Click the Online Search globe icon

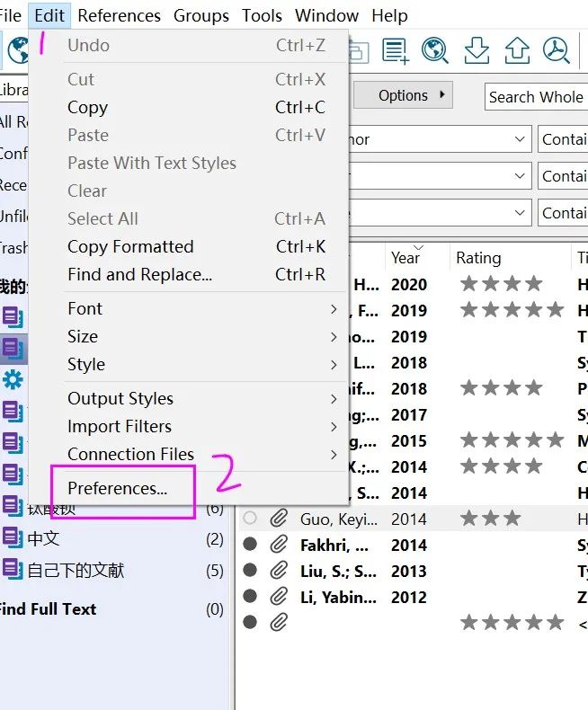pyautogui.click(x=435, y=50)
